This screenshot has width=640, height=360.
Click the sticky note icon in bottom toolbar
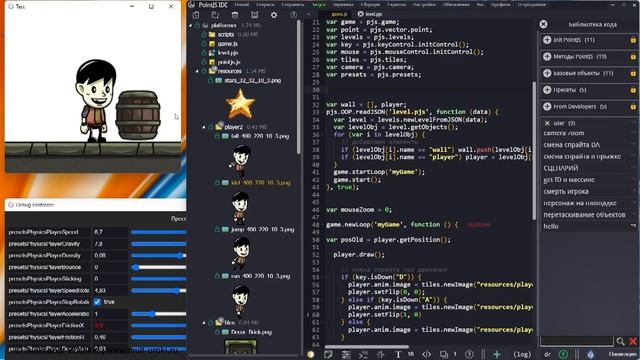point(328,354)
